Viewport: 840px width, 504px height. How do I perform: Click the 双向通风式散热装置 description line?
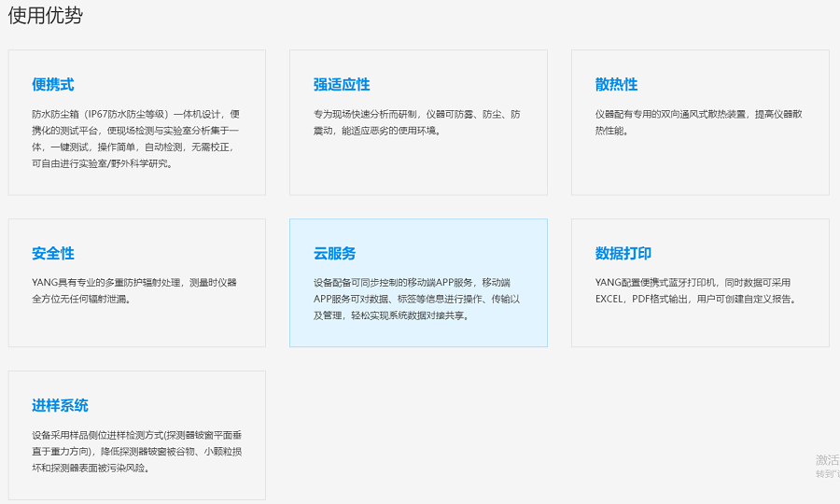coord(698,114)
